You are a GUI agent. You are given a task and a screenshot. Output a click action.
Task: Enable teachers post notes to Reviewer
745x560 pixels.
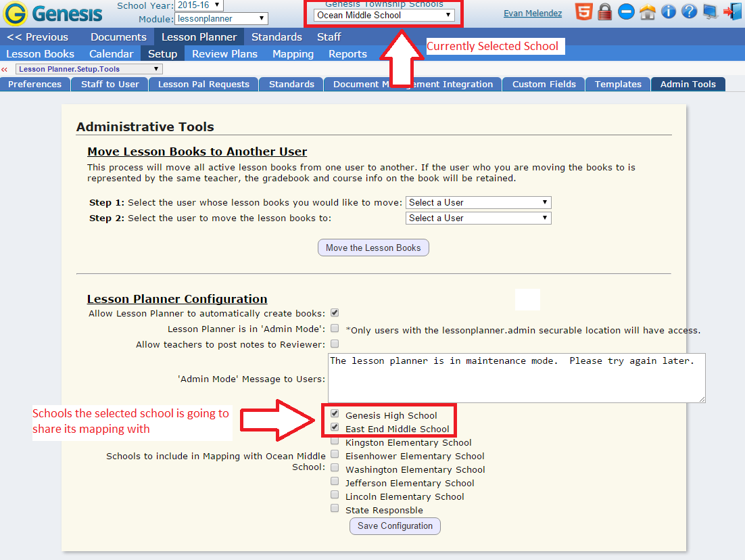(335, 344)
